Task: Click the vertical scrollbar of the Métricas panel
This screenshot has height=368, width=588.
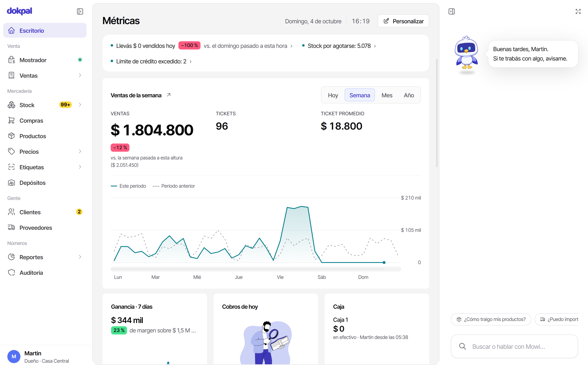Action: [437, 113]
